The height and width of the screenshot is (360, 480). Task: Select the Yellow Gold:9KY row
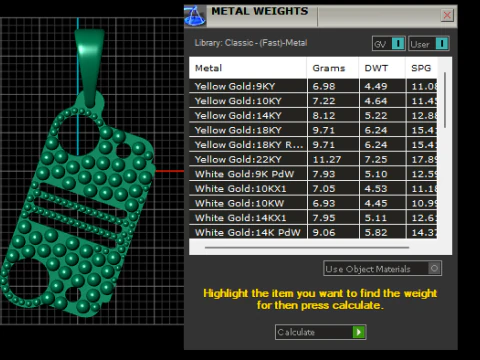click(313, 86)
